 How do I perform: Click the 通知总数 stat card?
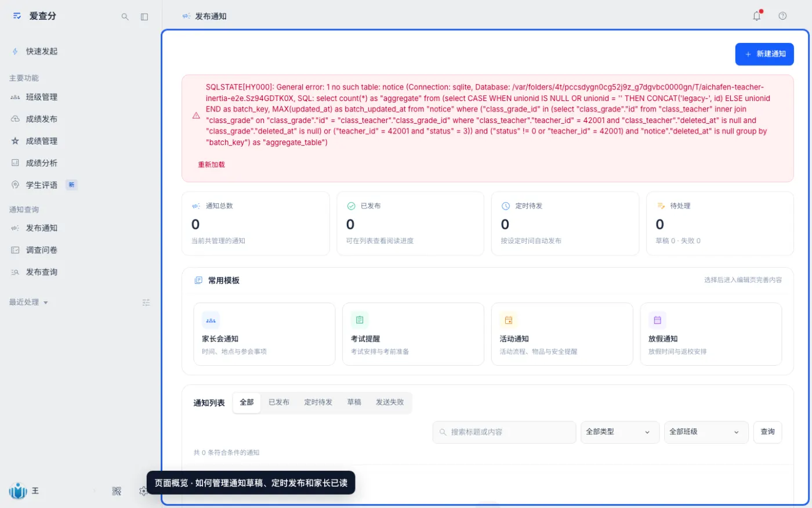tap(256, 224)
